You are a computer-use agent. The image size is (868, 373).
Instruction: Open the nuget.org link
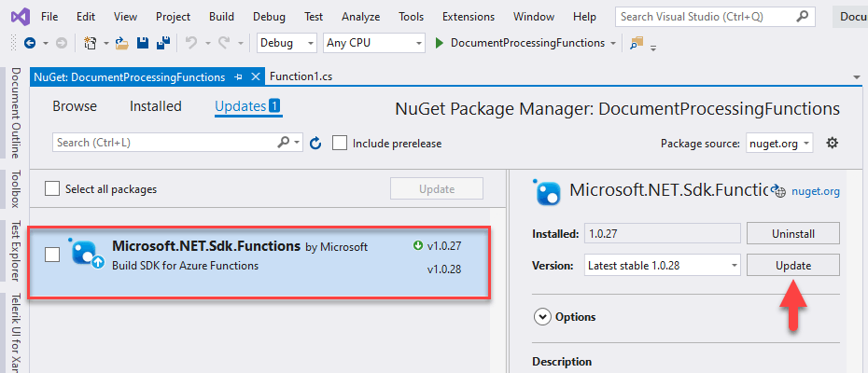[816, 191]
